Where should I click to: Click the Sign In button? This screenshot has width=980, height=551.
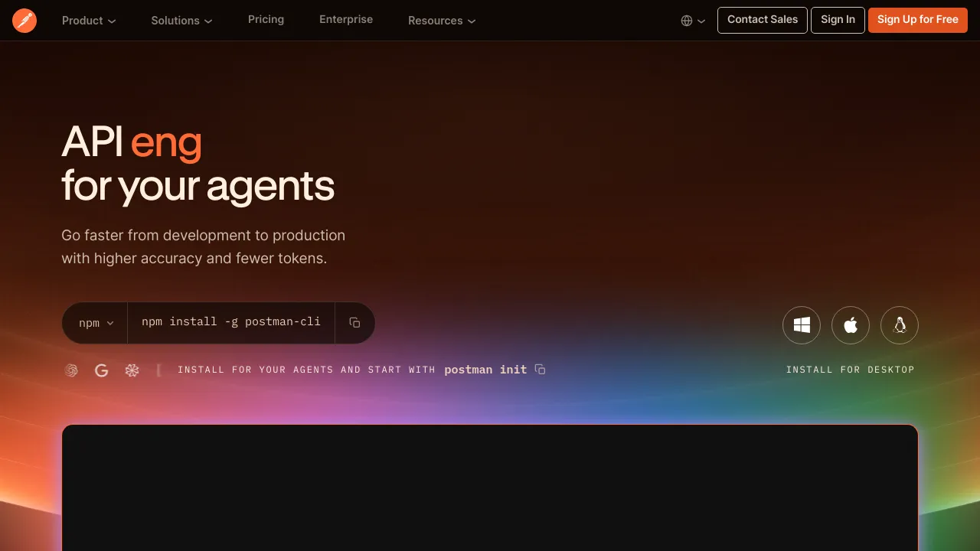(x=838, y=20)
